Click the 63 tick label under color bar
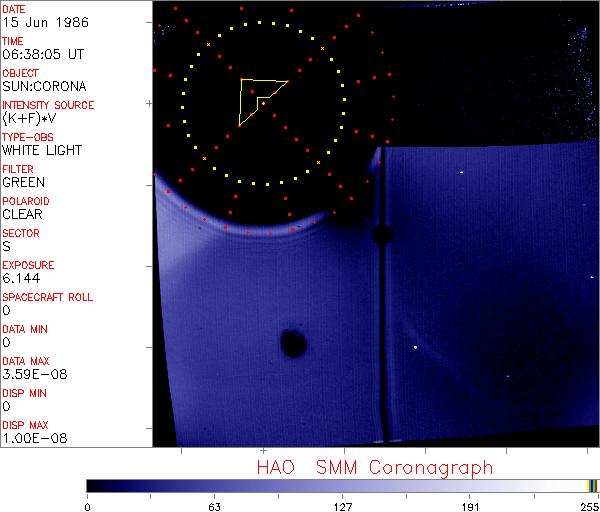Image resolution: width=600 pixels, height=512 pixels. click(214, 505)
